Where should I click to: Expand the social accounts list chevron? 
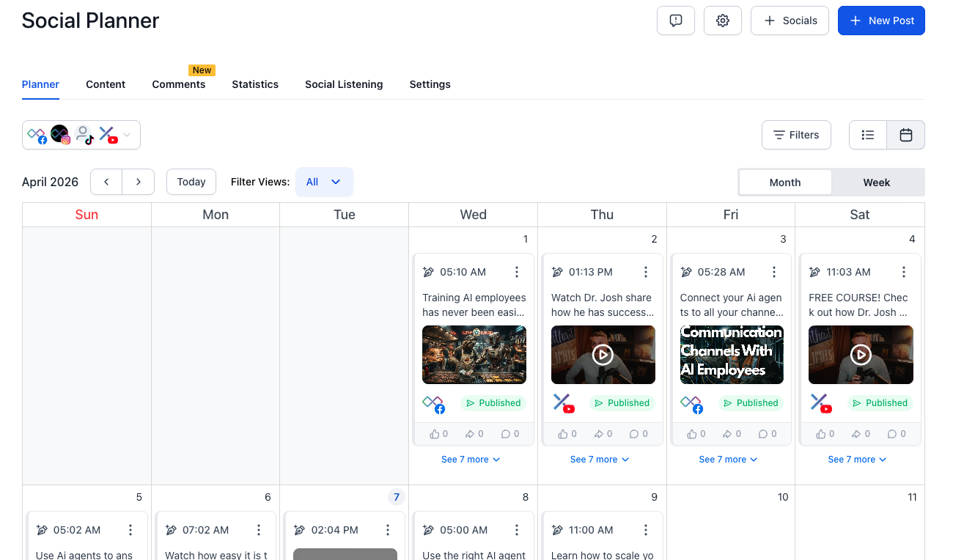pyautogui.click(x=126, y=135)
